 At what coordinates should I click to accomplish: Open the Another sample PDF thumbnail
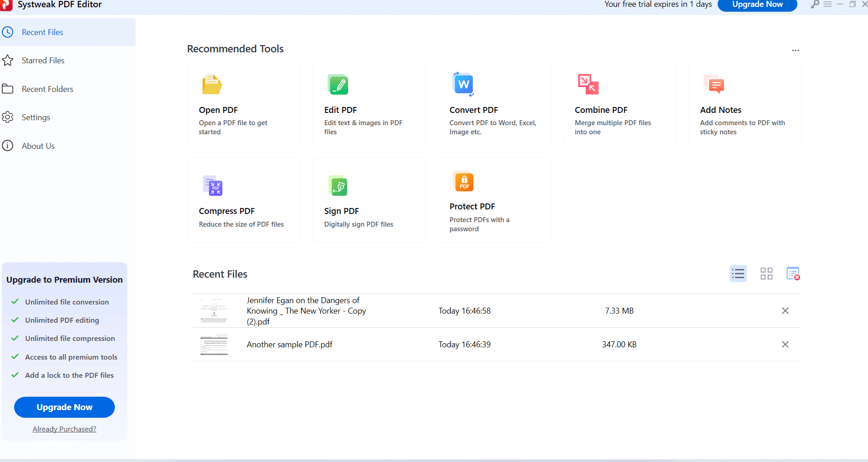click(x=214, y=345)
